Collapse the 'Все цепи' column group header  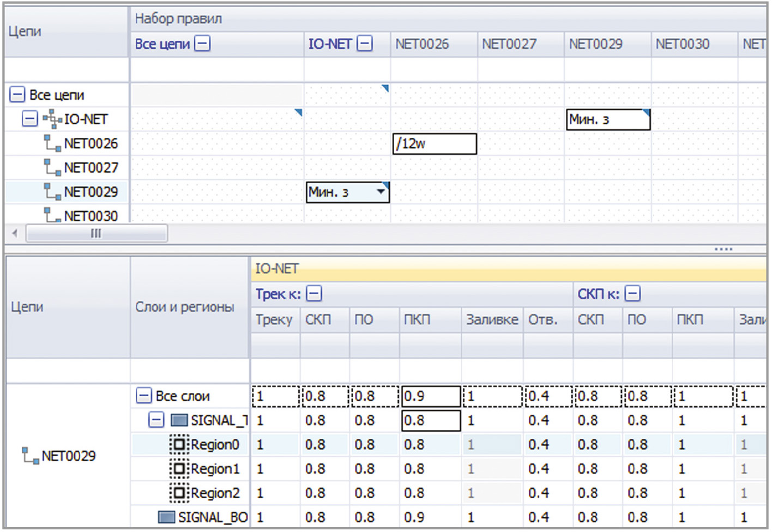coord(202,44)
